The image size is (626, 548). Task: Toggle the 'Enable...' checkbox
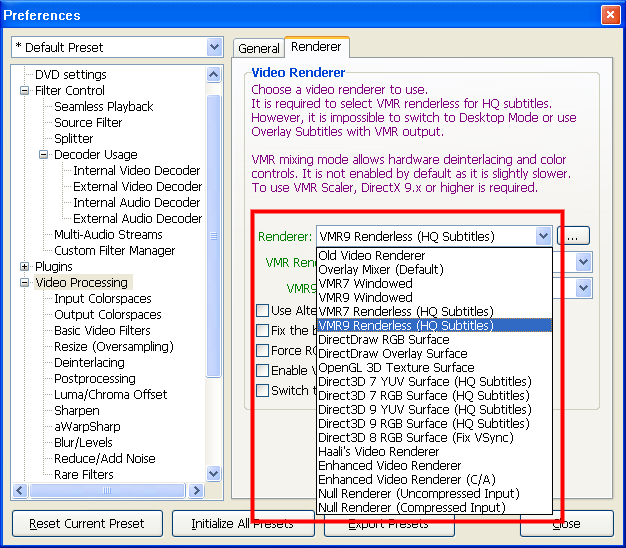262,370
